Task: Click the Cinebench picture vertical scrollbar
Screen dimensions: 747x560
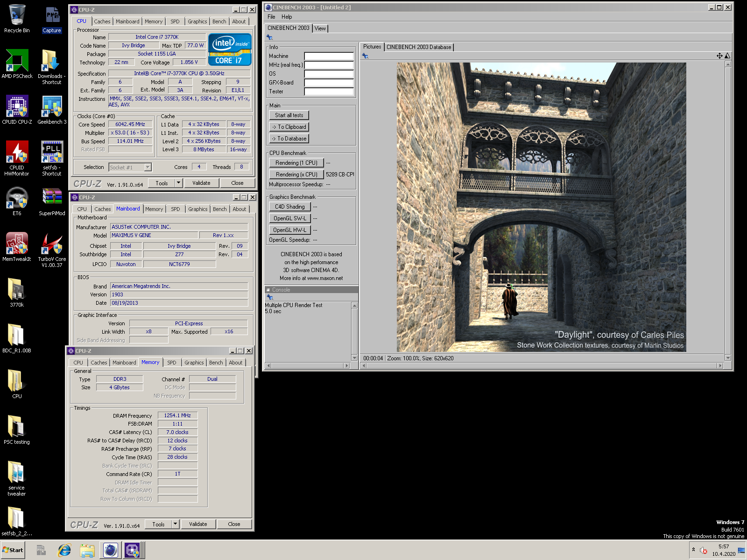Action: tap(727, 211)
